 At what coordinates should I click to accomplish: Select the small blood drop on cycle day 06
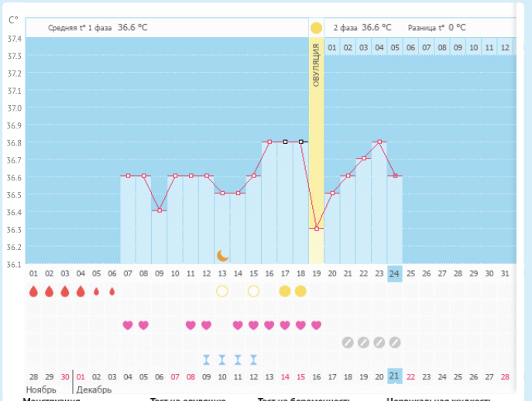tap(112, 292)
